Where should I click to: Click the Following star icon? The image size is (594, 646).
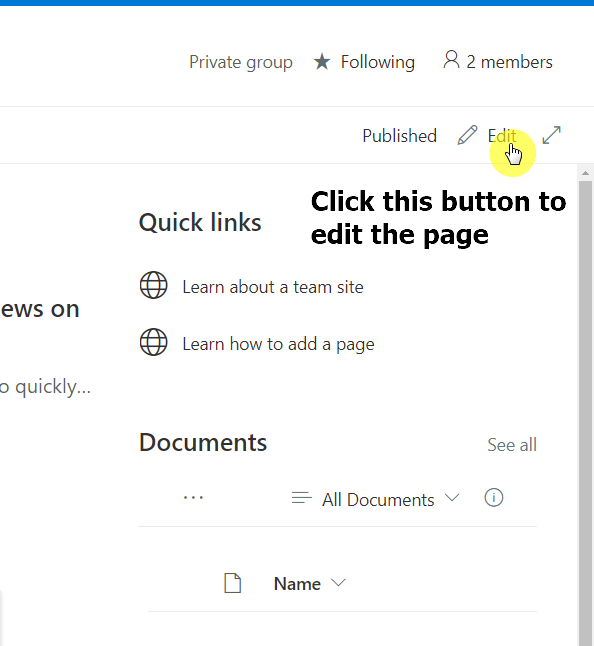tap(322, 62)
